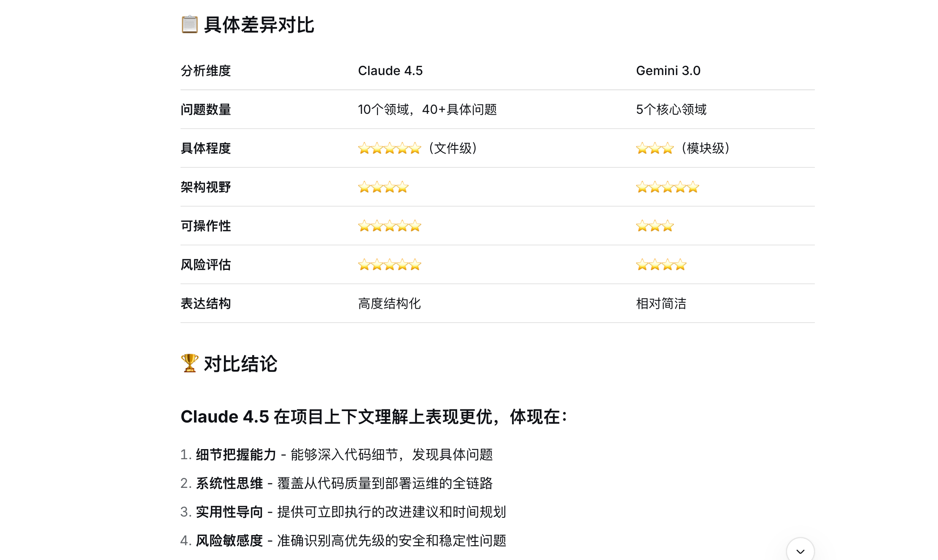Click the cell reading 5个核心领域
Screen dimensions: 938x560
pos(671,110)
